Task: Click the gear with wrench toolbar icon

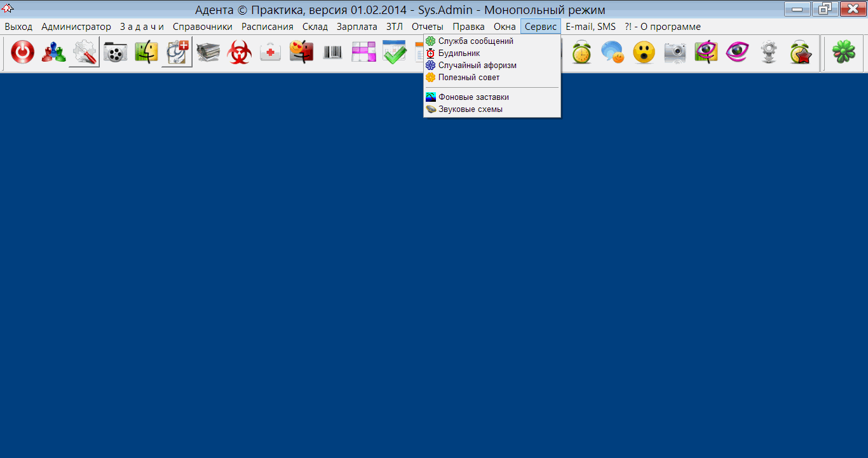Action: [84, 53]
